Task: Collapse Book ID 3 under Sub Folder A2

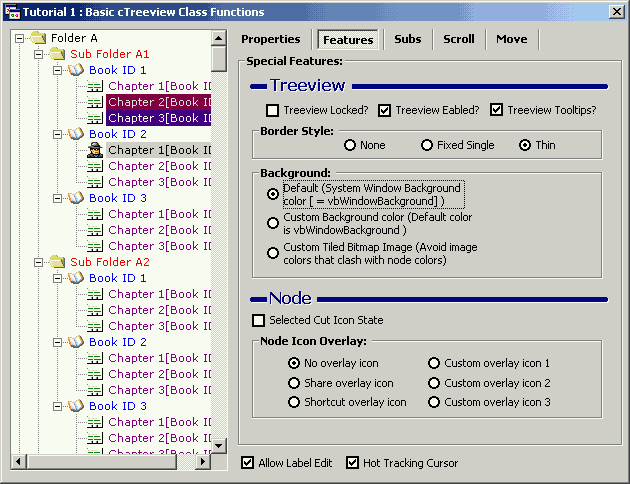Action: point(58,406)
